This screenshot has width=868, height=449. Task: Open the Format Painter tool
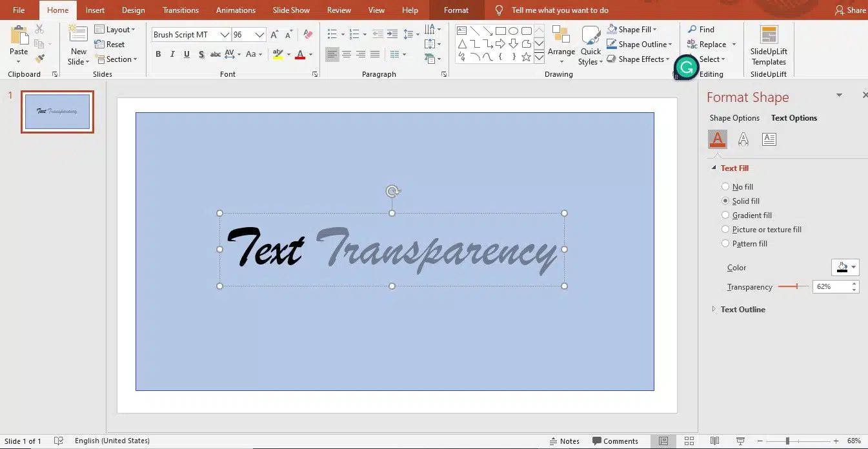(x=39, y=58)
